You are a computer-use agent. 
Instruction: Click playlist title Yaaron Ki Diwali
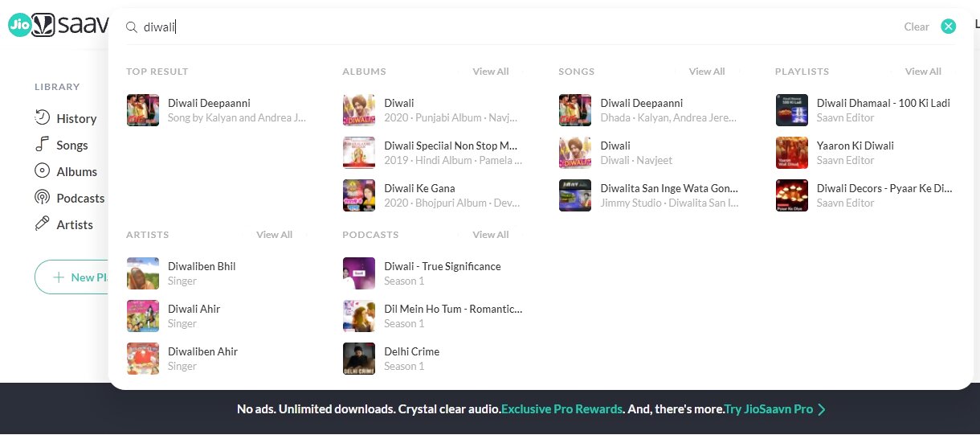point(855,146)
